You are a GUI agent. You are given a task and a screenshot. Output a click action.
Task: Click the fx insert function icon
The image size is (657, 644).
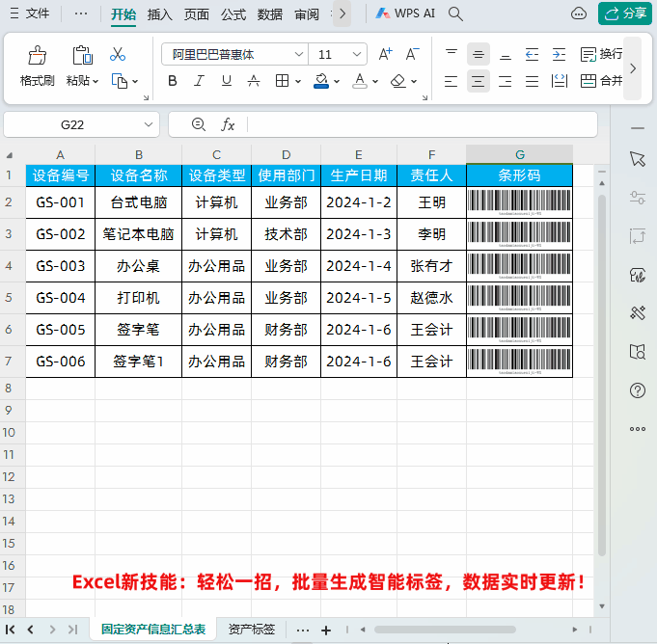[228, 124]
